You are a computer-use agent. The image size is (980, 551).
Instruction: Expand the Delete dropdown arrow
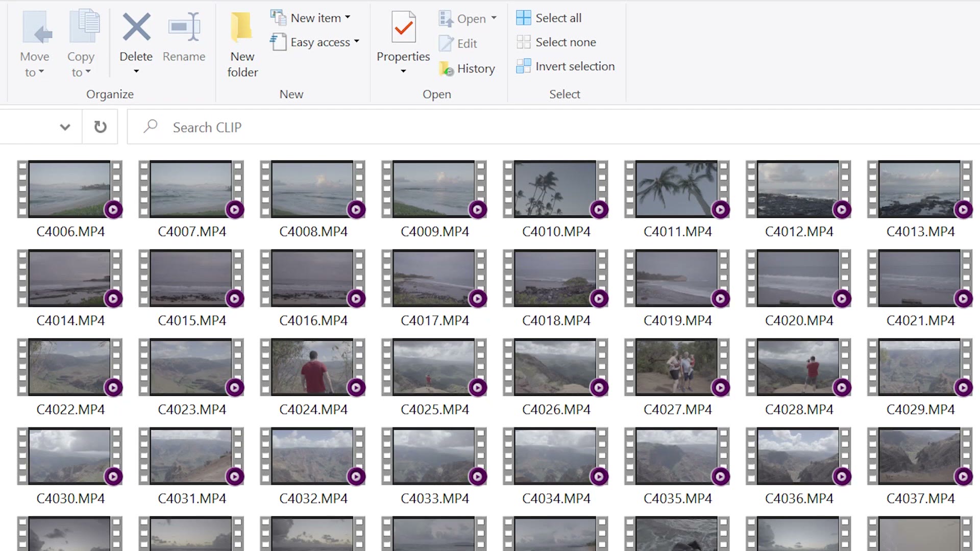[x=136, y=71]
